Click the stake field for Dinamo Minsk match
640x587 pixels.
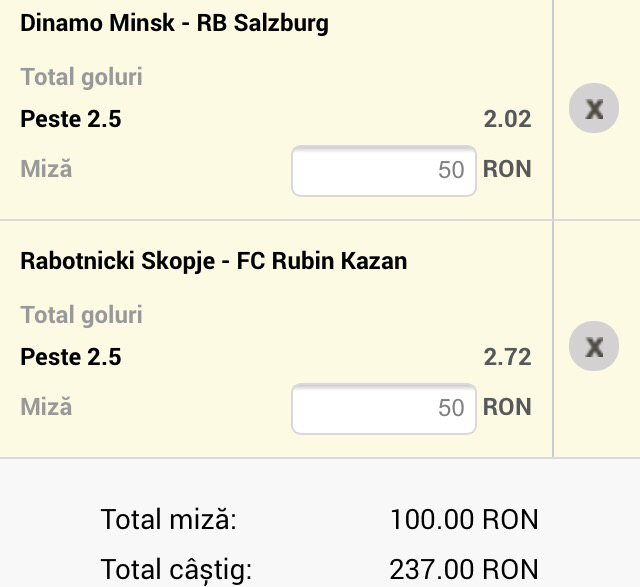point(383,170)
